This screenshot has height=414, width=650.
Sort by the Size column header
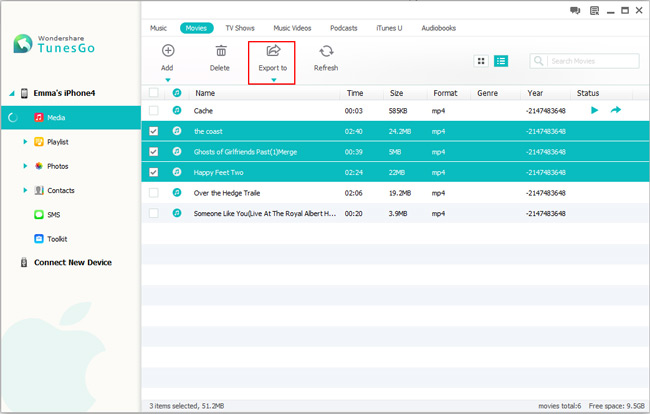click(396, 93)
